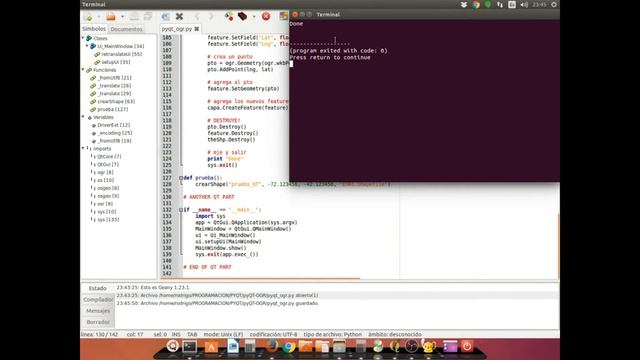This screenshot has width=640, height=360.
Task: Click line 134 app = QtGui.QApplication code
Action: [x=246, y=222]
